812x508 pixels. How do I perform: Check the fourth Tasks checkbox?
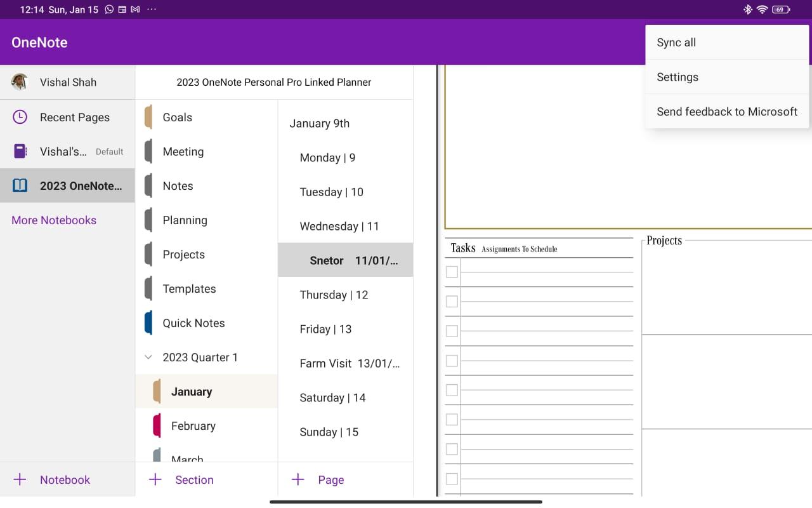452,361
